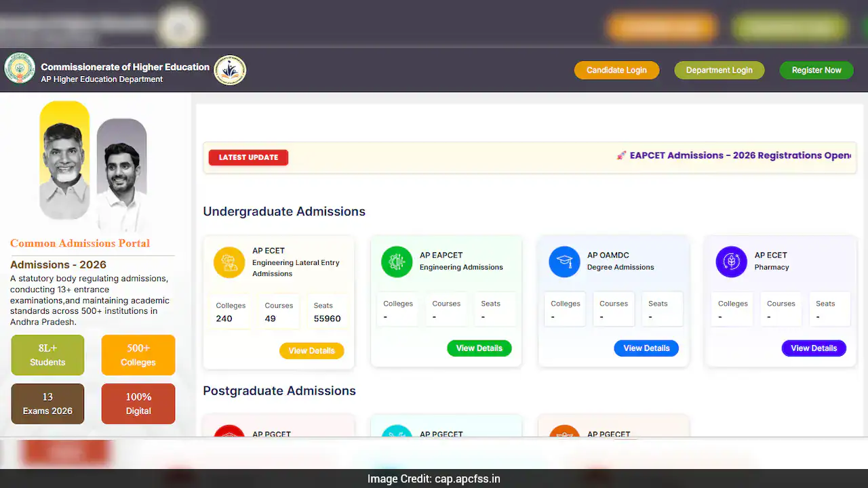Click the Colleges 240 cell in AP ECET card
The width and height of the screenshot is (868, 488).
click(x=230, y=312)
